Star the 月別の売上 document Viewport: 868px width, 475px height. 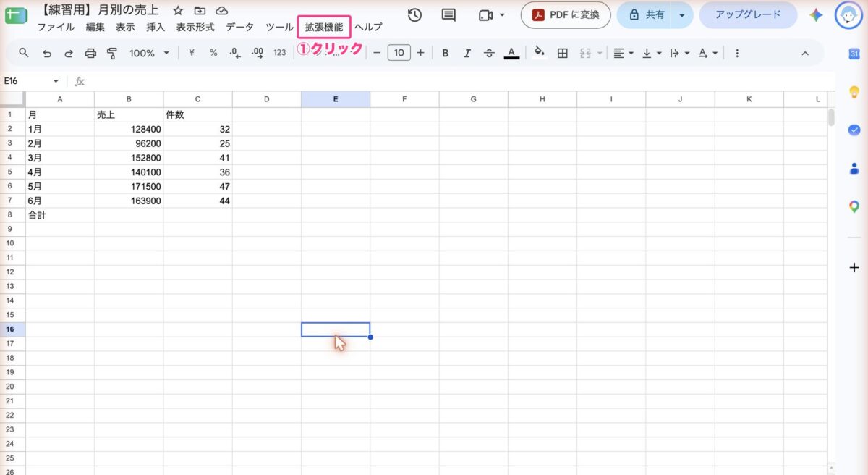[x=178, y=11]
